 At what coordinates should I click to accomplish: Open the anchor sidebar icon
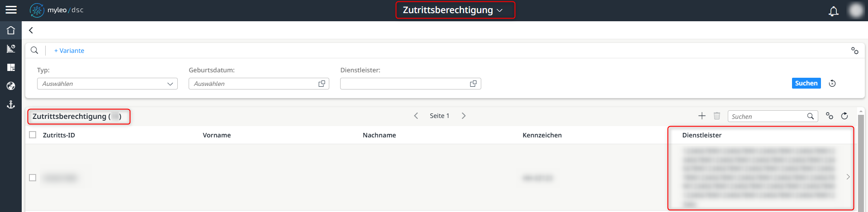point(11,104)
